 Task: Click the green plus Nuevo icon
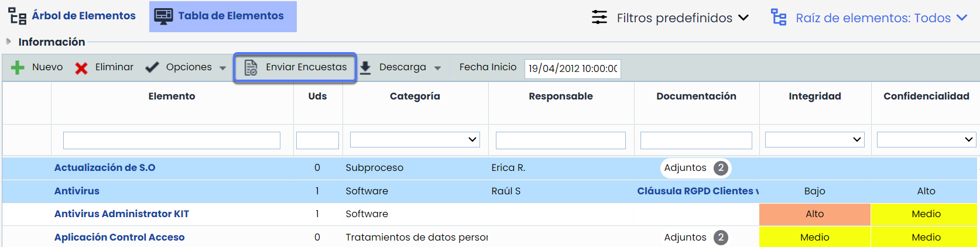pos(18,68)
